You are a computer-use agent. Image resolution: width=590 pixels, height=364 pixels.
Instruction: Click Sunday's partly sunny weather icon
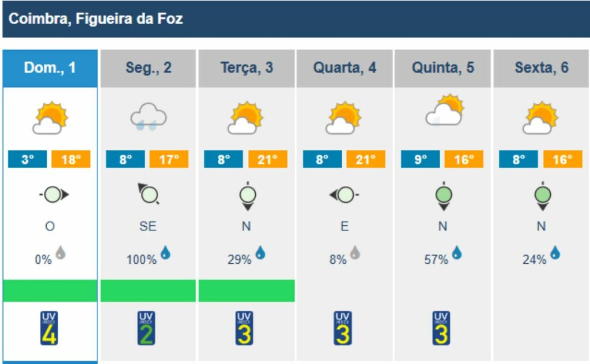[50, 117]
